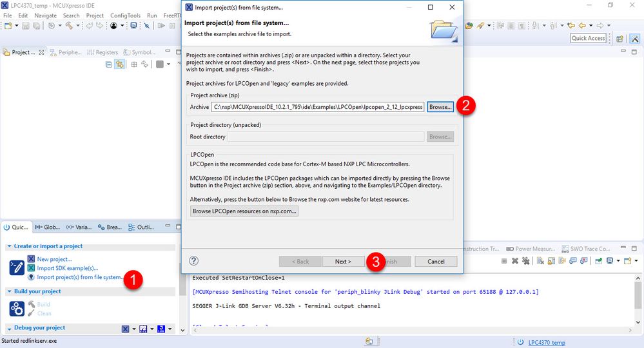Click the Archive path input field
The width and height of the screenshot is (644, 348).
[317, 107]
